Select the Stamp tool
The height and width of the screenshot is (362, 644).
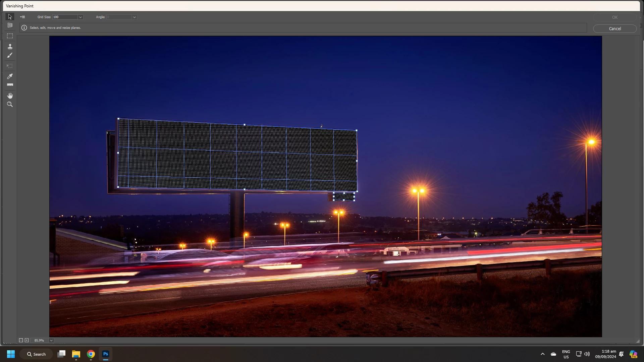click(x=10, y=47)
